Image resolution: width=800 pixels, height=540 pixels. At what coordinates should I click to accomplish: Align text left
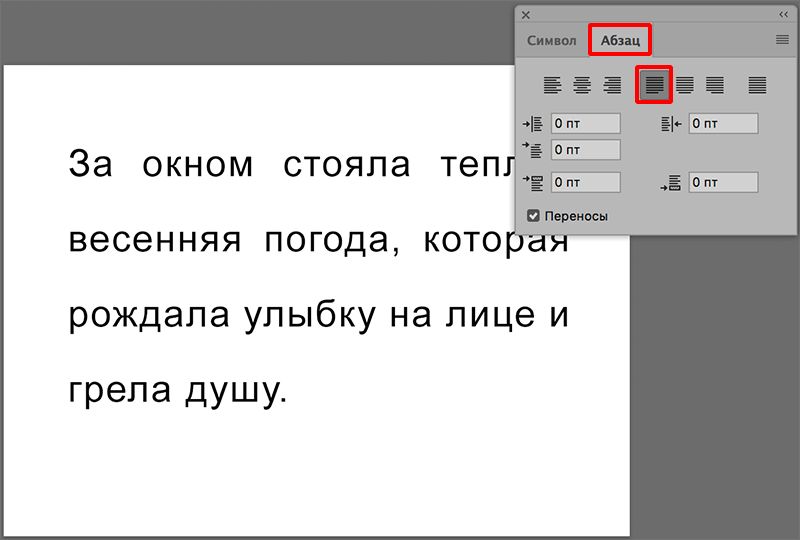[x=552, y=85]
